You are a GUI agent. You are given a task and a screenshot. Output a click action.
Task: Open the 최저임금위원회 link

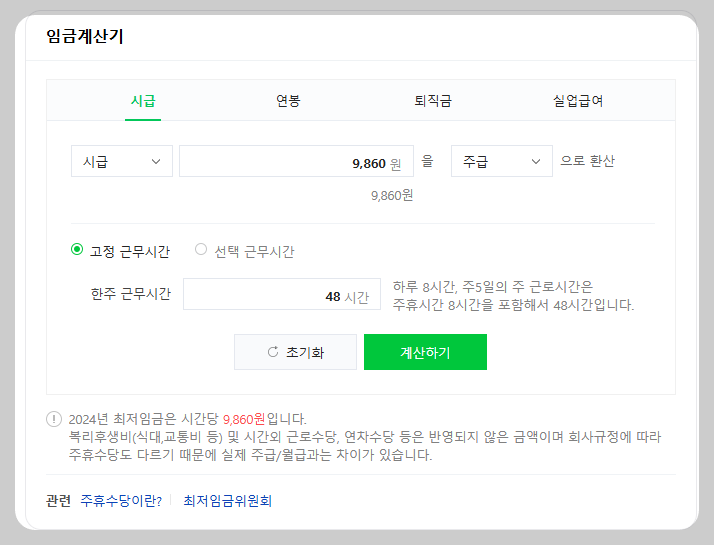coord(228,501)
